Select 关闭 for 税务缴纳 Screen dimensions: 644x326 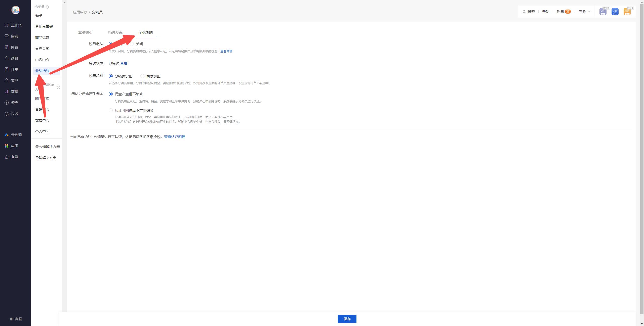coord(132,44)
